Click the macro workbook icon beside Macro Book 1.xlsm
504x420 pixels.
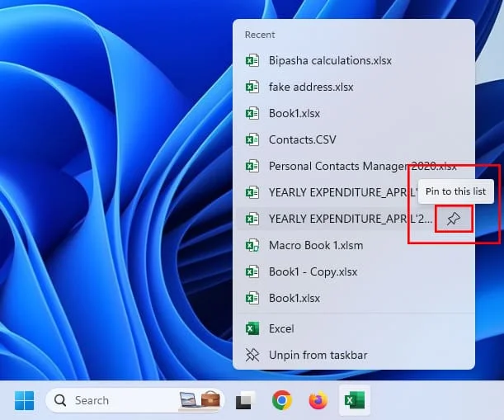coord(252,245)
